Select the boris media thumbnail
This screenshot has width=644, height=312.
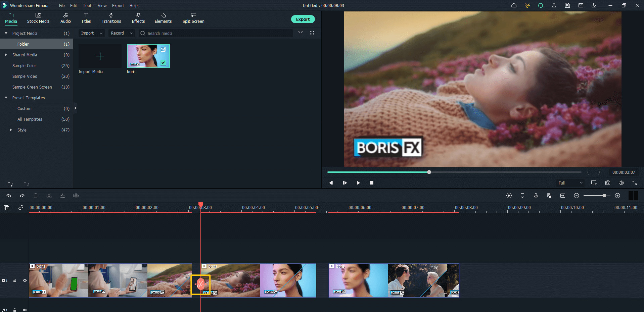point(148,56)
